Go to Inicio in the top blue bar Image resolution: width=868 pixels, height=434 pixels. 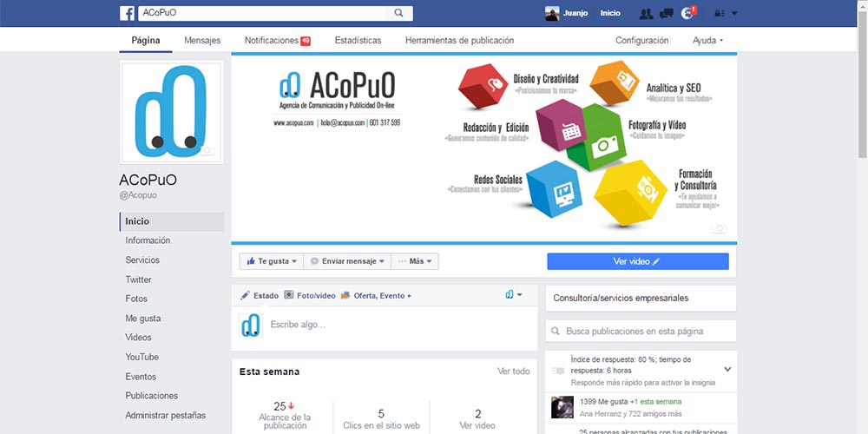610,13
